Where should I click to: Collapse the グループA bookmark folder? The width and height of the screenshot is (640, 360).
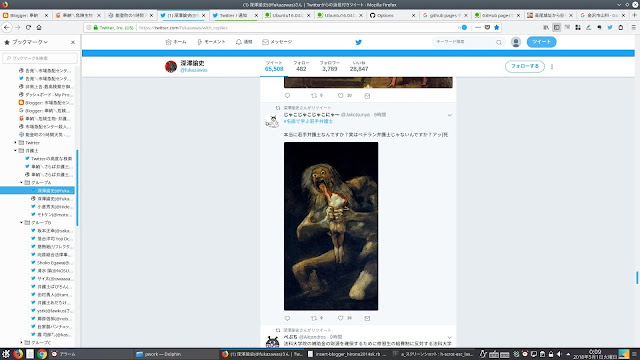(x=21, y=182)
